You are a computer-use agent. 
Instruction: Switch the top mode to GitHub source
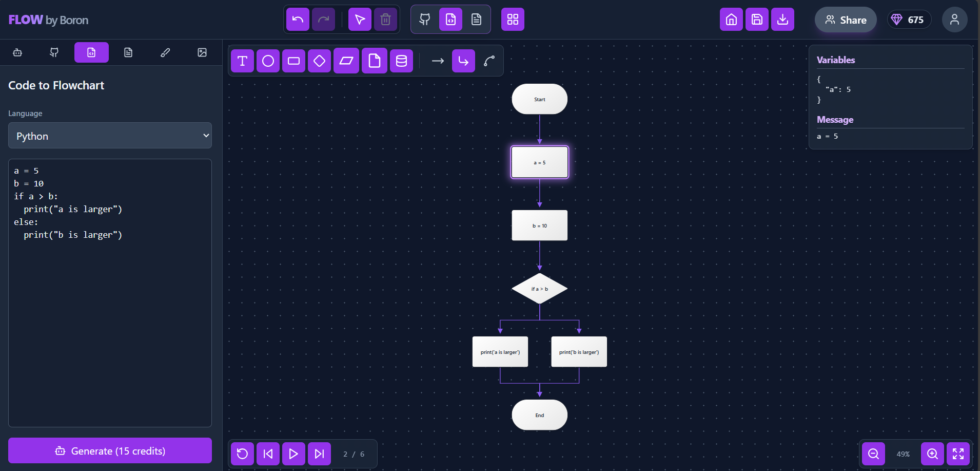click(425, 19)
